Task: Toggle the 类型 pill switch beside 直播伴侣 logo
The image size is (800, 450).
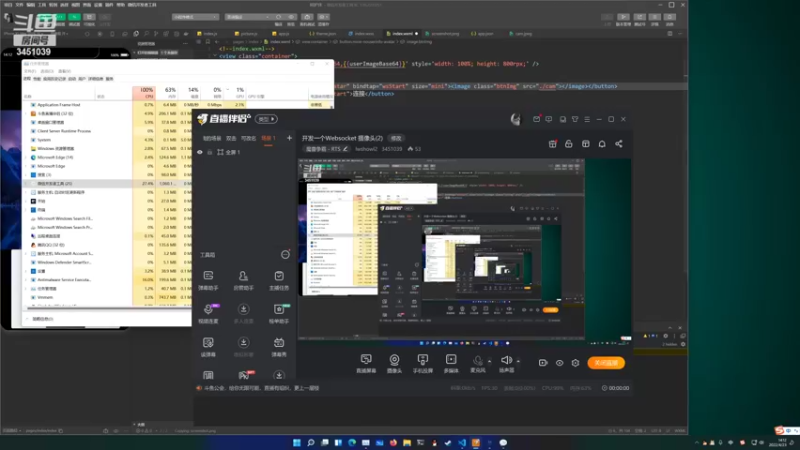Action: (266, 119)
